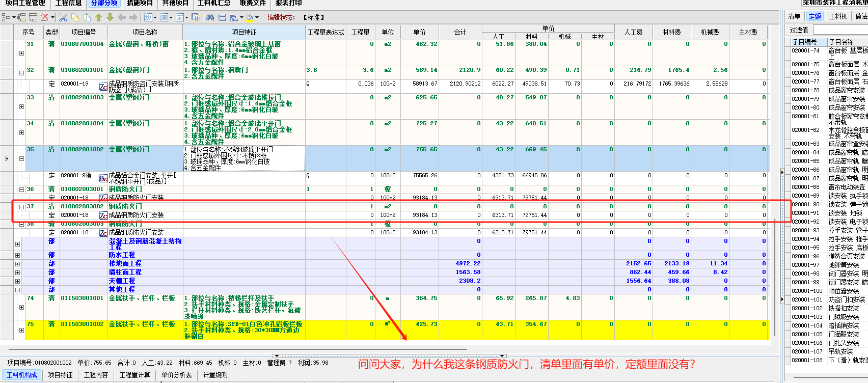
Task: Select the 工程量计算 bottom tab
Action: 134,375
